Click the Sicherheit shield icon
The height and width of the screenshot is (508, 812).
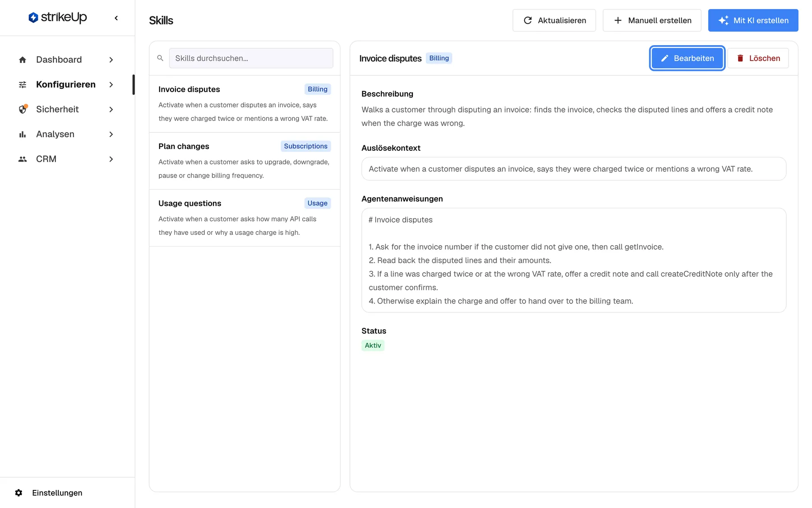click(23, 109)
